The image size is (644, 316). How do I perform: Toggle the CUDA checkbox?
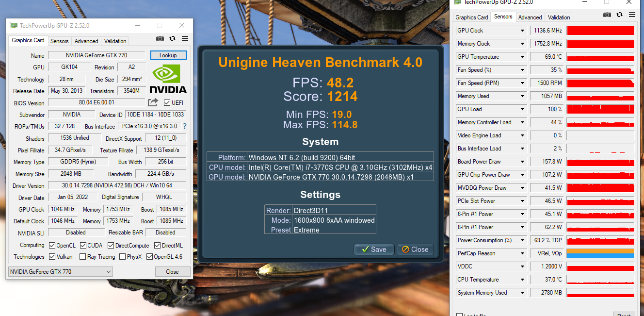[83, 246]
